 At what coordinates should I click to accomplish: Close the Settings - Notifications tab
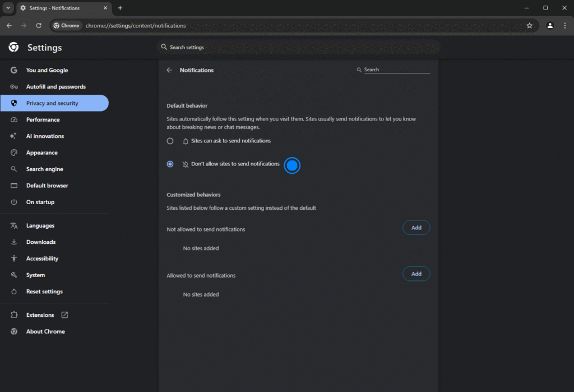point(105,8)
